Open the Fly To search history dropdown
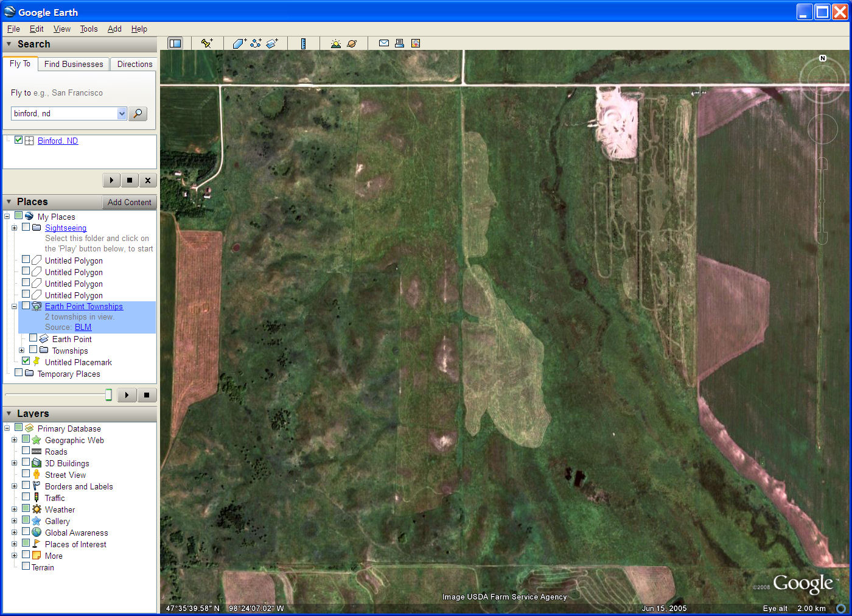This screenshot has height=616, width=852. point(122,113)
